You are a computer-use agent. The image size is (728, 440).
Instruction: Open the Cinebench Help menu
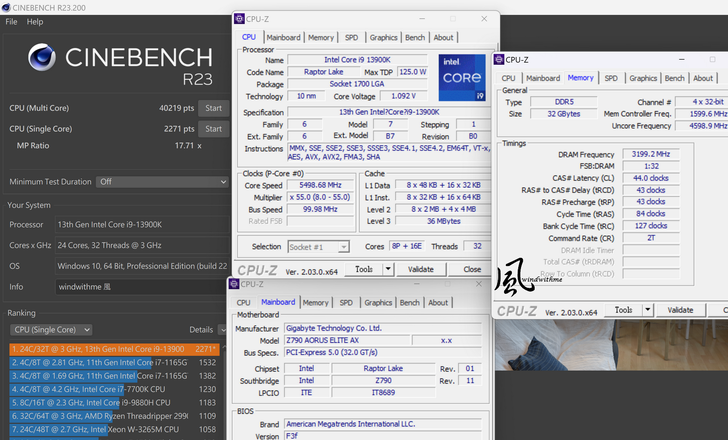coord(35,21)
